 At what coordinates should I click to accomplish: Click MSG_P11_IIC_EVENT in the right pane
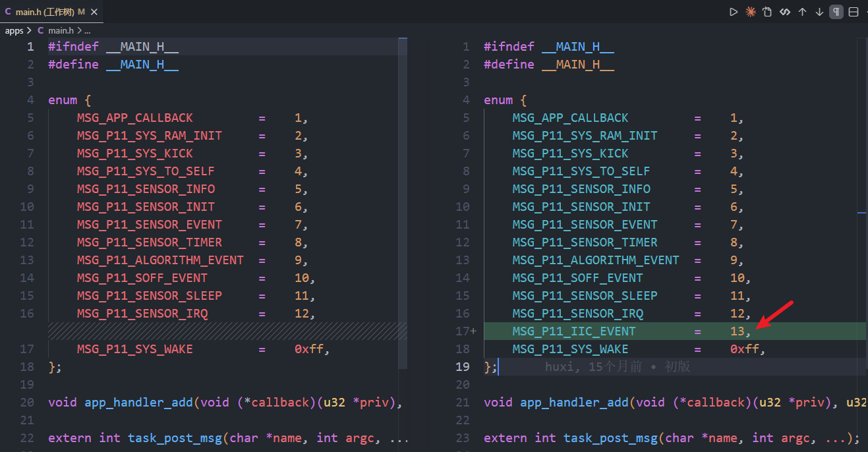coord(574,331)
